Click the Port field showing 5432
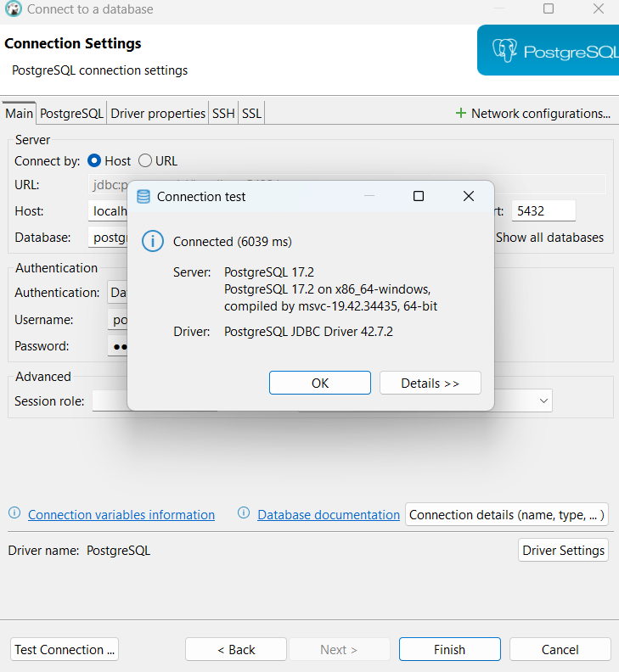The width and height of the screenshot is (619, 672). click(x=543, y=211)
